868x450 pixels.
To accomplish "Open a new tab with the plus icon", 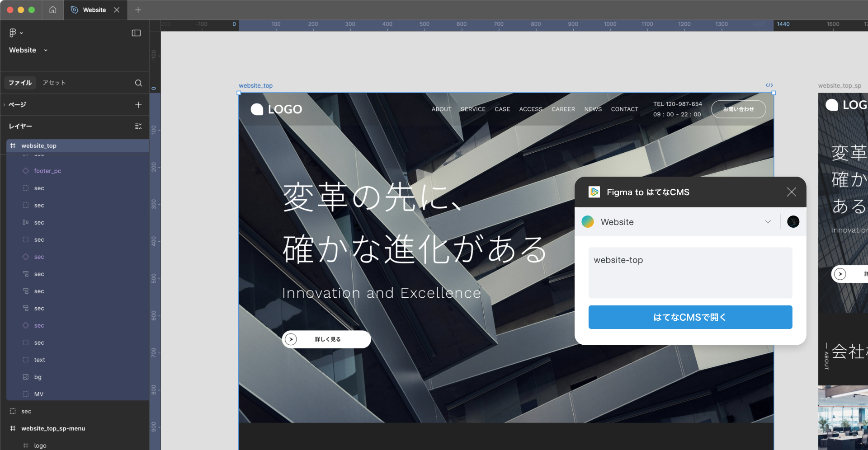I will click(x=138, y=10).
